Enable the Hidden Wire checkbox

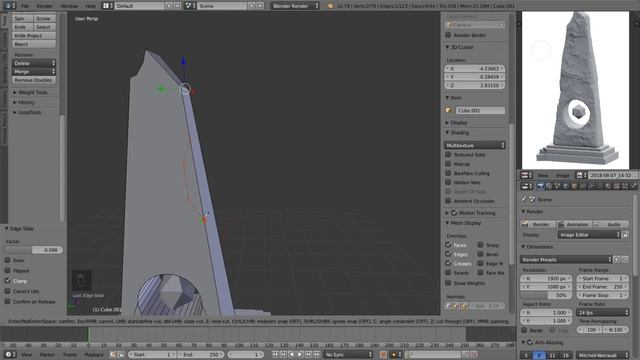tap(448, 182)
